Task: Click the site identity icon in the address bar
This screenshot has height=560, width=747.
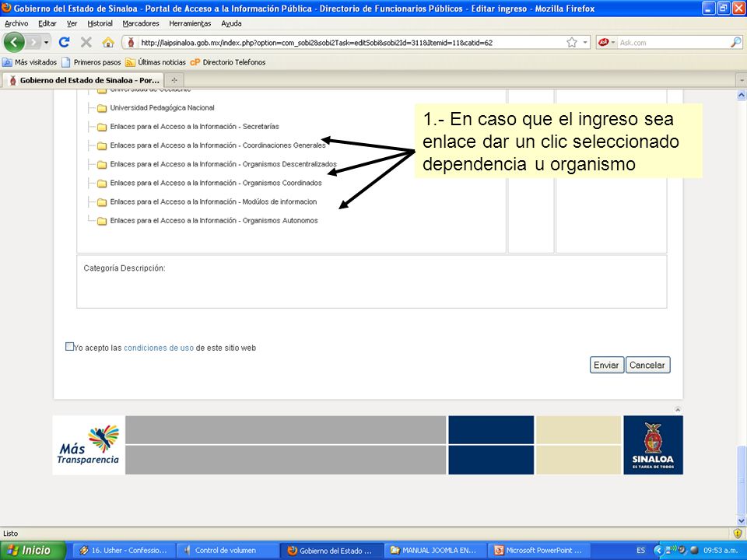Action: click(131, 42)
